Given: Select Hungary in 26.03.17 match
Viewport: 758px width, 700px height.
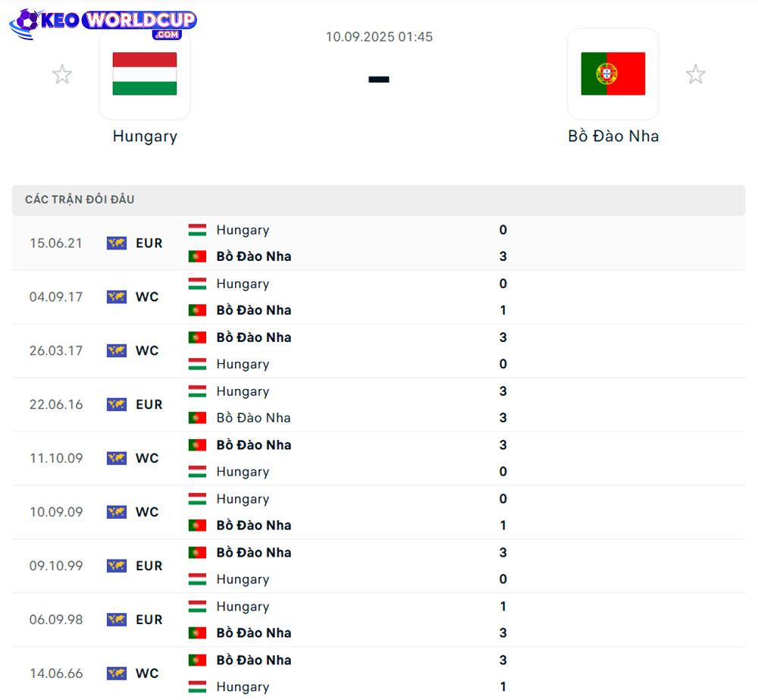Looking at the screenshot, I should [243, 364].
